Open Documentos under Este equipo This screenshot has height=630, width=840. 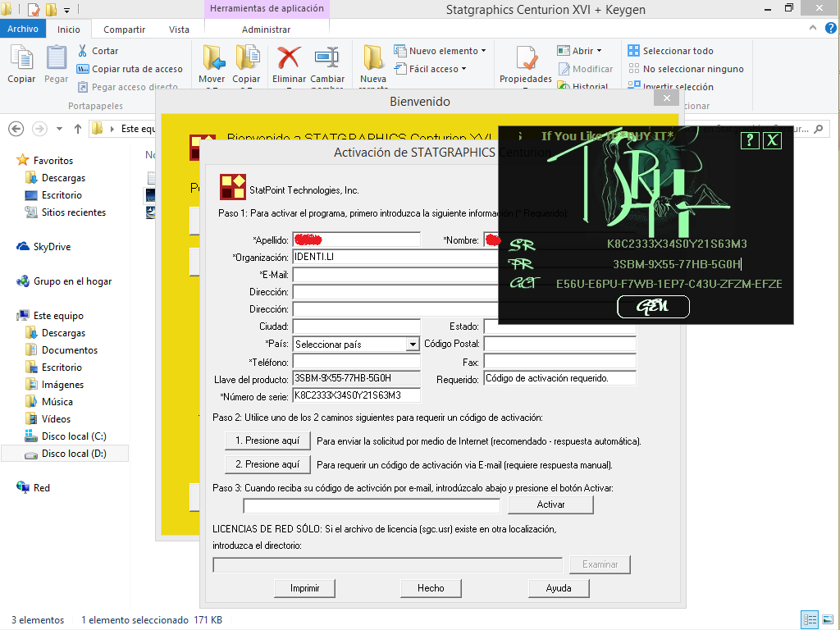point(62,349)
